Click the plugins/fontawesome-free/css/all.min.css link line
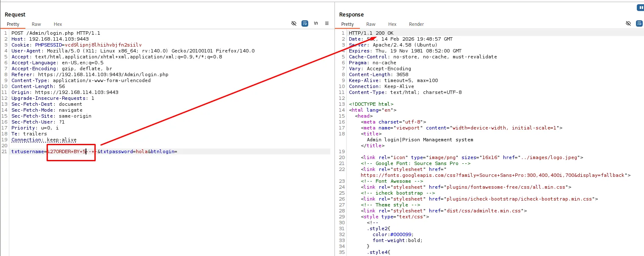The width and height of the screenshot is (644, 256). [466, 187]
